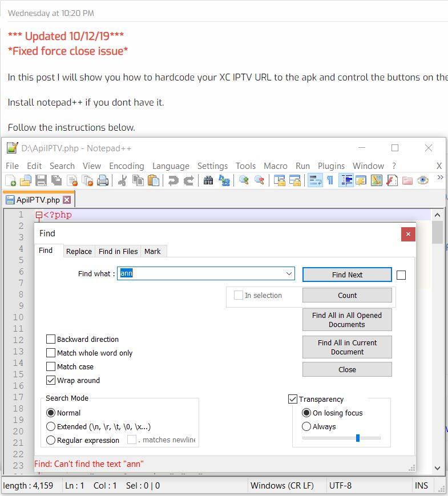Screen dimensions: 448x496
Task: Close the ApiIPTV.php tab with its X
Action: 67,200
